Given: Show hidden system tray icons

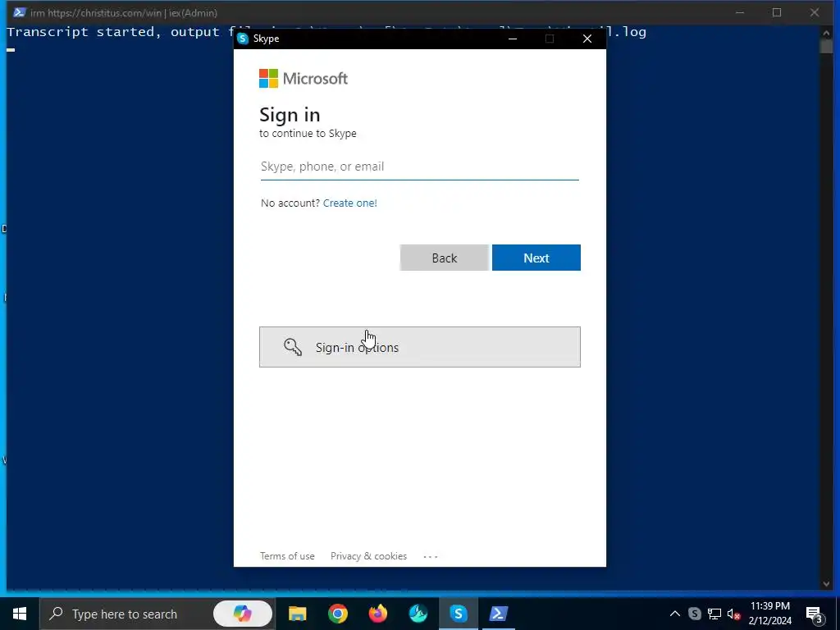Looking at the screenshot, I should pos(675,614).
